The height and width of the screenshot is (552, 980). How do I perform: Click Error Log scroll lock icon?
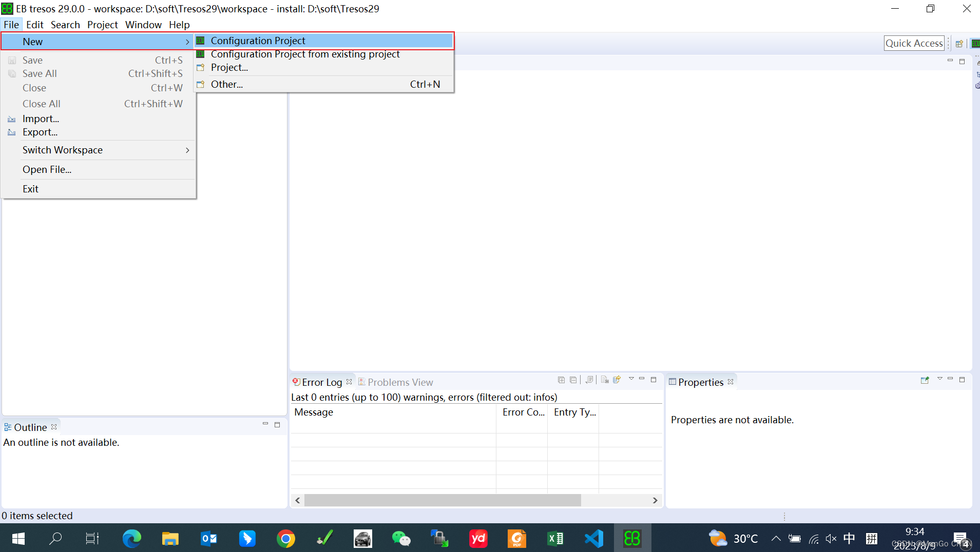click(x=589, y=380)
